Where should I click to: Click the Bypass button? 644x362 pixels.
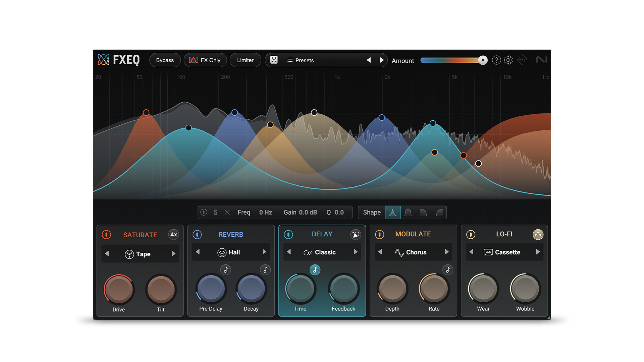pyautogui.click(x=165, y=60)
